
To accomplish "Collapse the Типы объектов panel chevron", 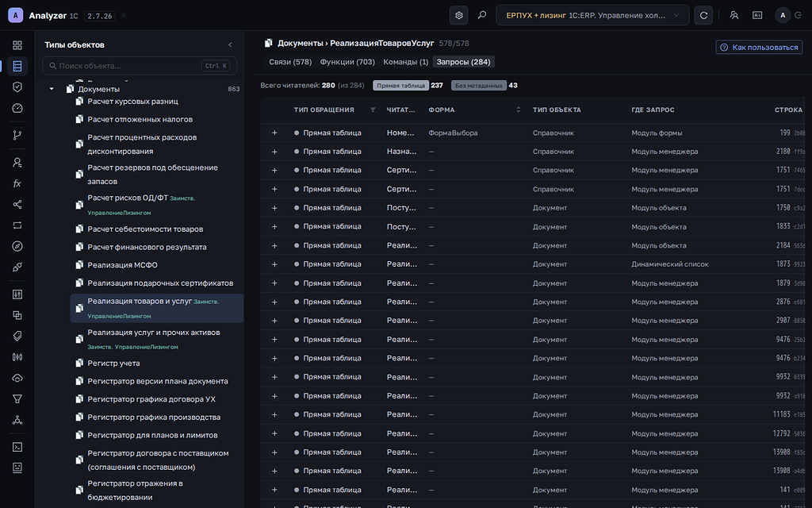I will click(231, 45).
